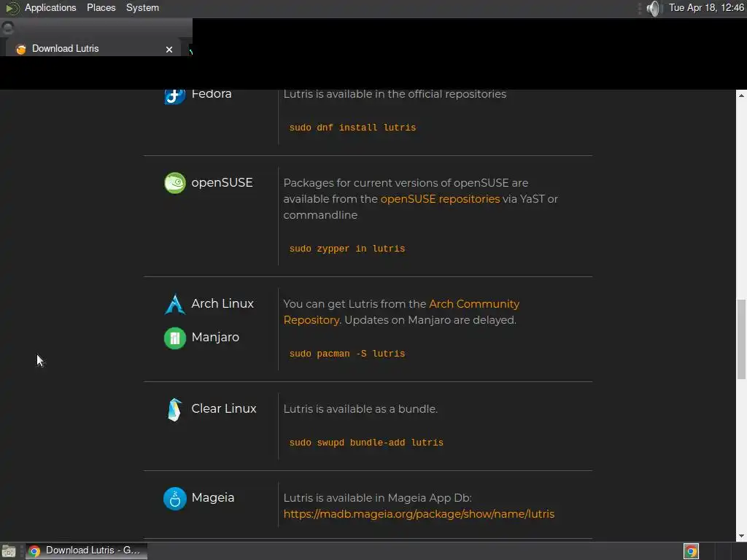This screenshot has width=747, height=560.
Task: Click 'Lutris is available in the official repositories' text
Action: (395, 94)
